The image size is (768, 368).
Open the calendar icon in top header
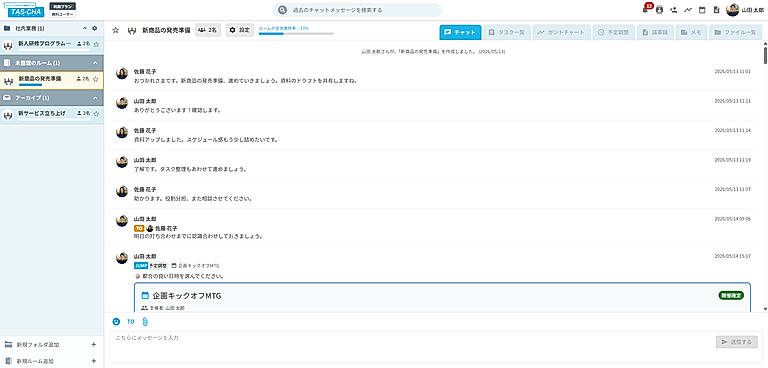pos(702,10)
